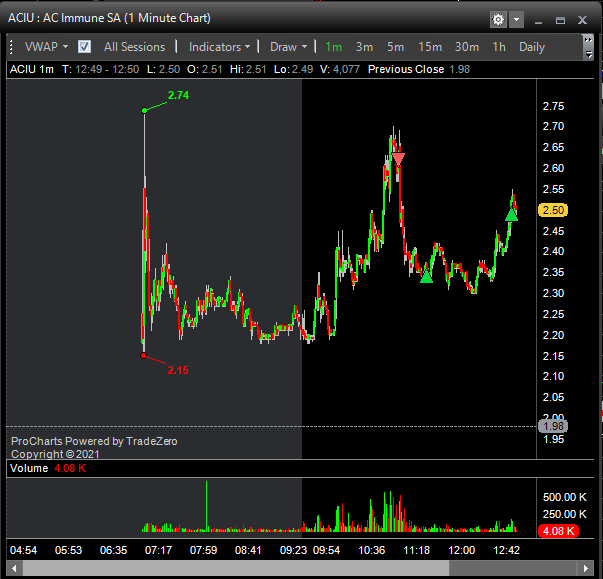Open the VWAP dropdown
This screenshot has width=603, height=579.
click(46, 47)
